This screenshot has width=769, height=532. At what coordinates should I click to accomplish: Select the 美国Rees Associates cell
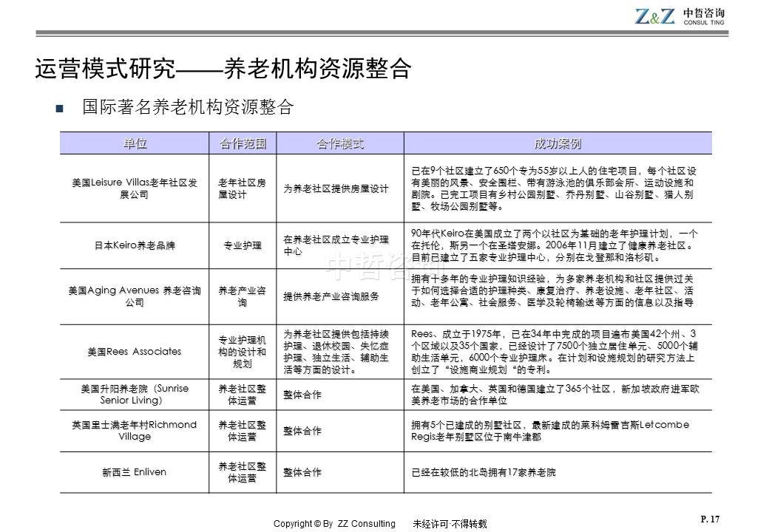135,351
